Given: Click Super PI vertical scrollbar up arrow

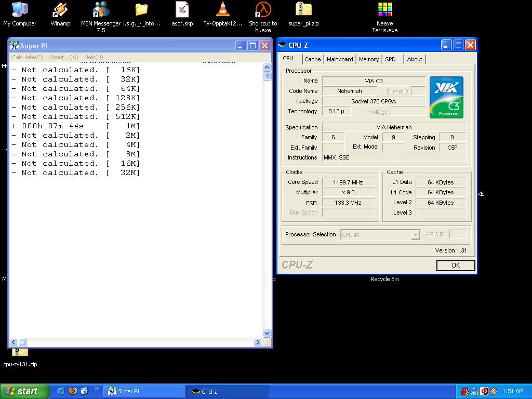Looking at the screenshot, I should (x=267, y=67).
